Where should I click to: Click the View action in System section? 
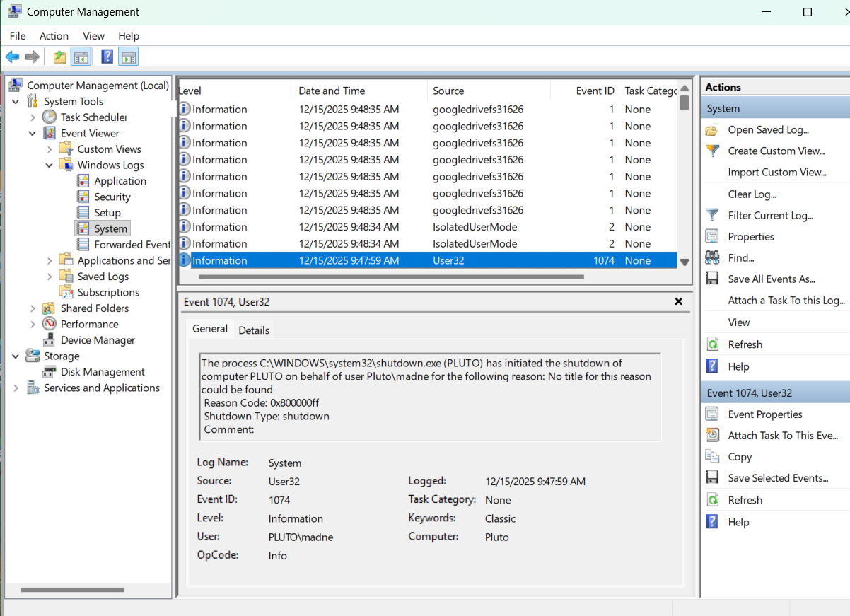point(739,322)
